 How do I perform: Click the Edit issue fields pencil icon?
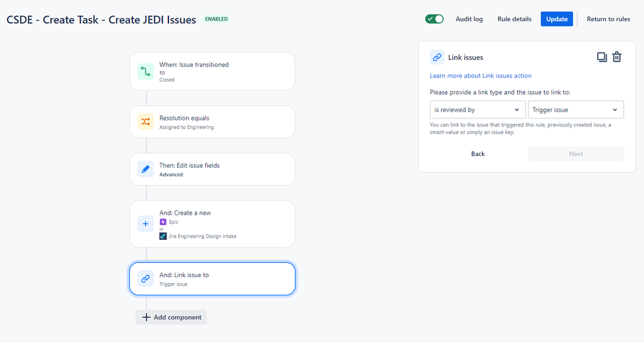click(145, 169)
